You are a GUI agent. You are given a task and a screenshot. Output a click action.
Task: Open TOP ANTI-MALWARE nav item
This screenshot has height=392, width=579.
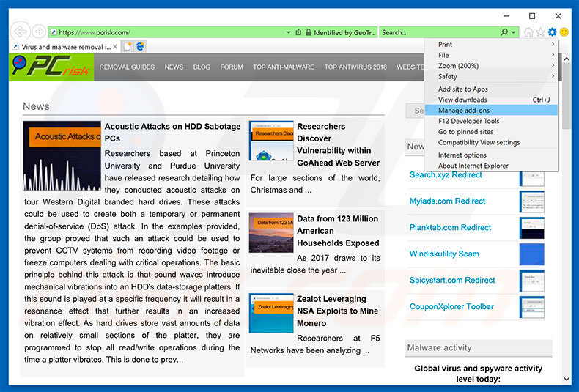tap(284, 67)
